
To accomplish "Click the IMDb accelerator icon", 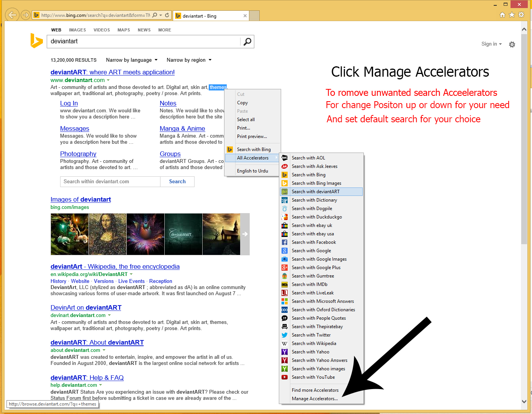I will [285, 284].
